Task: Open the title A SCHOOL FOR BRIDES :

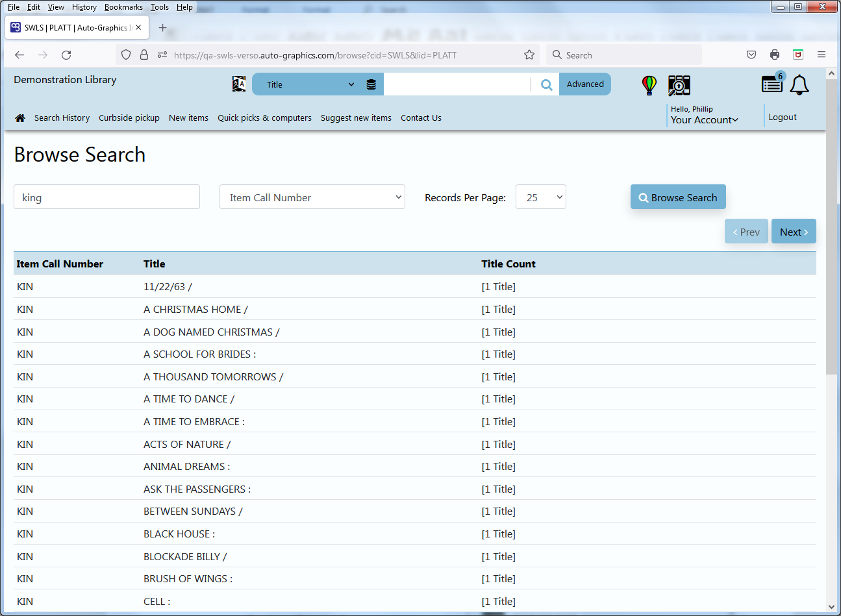Action: coord(199,354)
